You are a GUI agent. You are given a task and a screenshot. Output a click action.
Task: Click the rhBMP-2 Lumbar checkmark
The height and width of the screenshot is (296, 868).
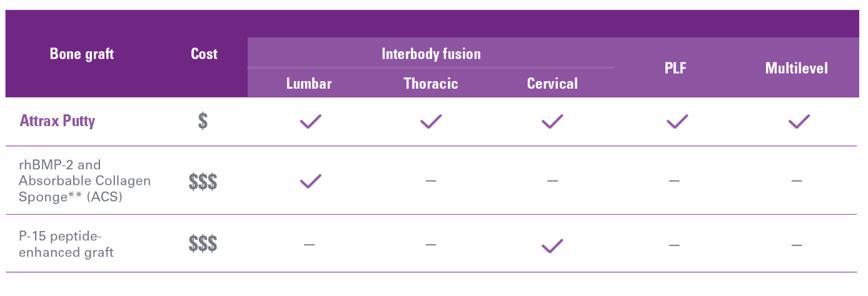point(310,181)
